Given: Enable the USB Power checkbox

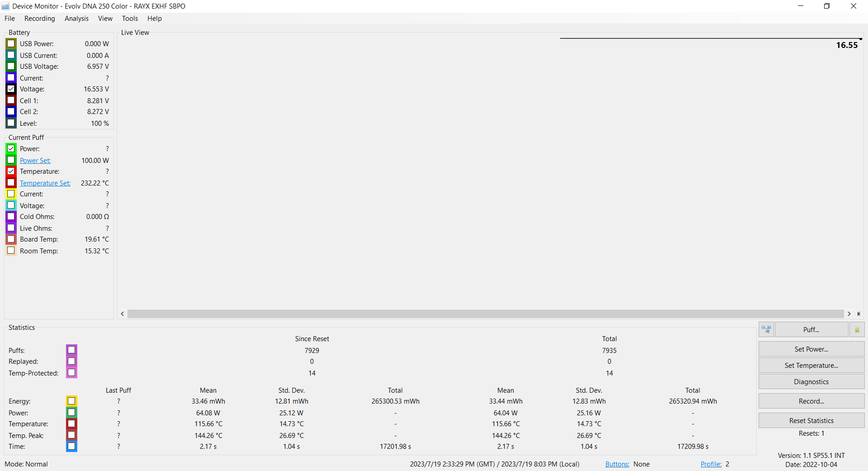Looking at the screenshot, I should (11, 44).
